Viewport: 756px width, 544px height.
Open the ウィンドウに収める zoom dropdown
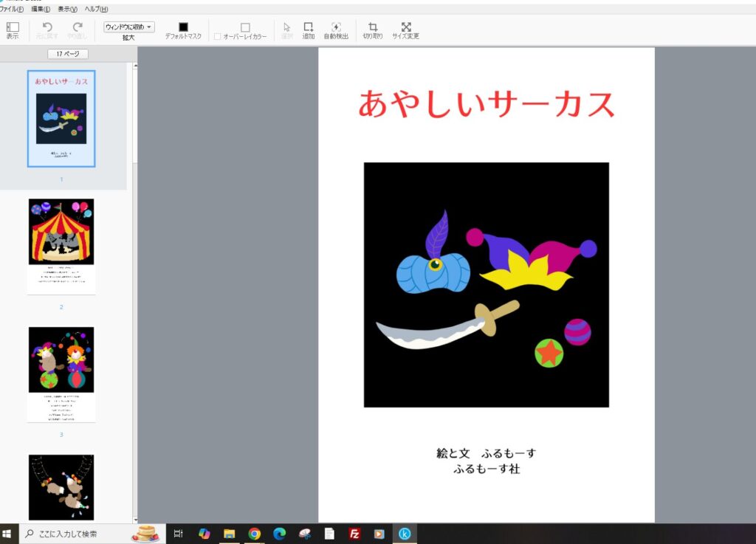[x=128, y=27]
